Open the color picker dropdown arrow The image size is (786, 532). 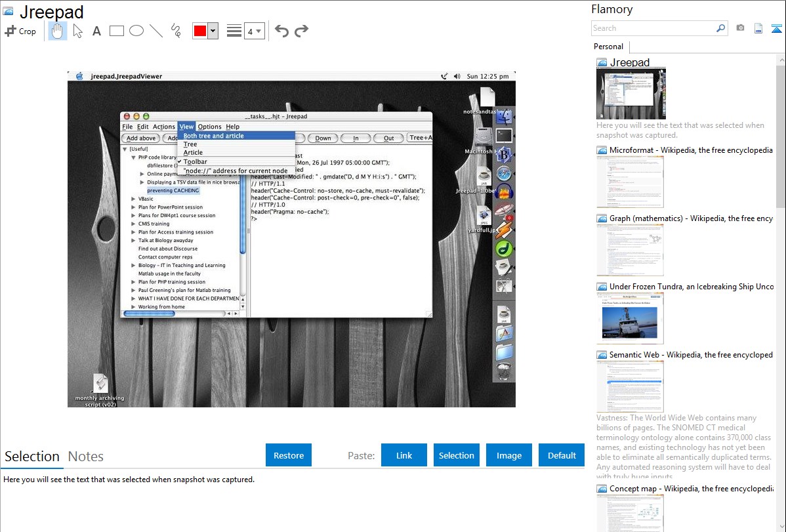coord(213,31)
